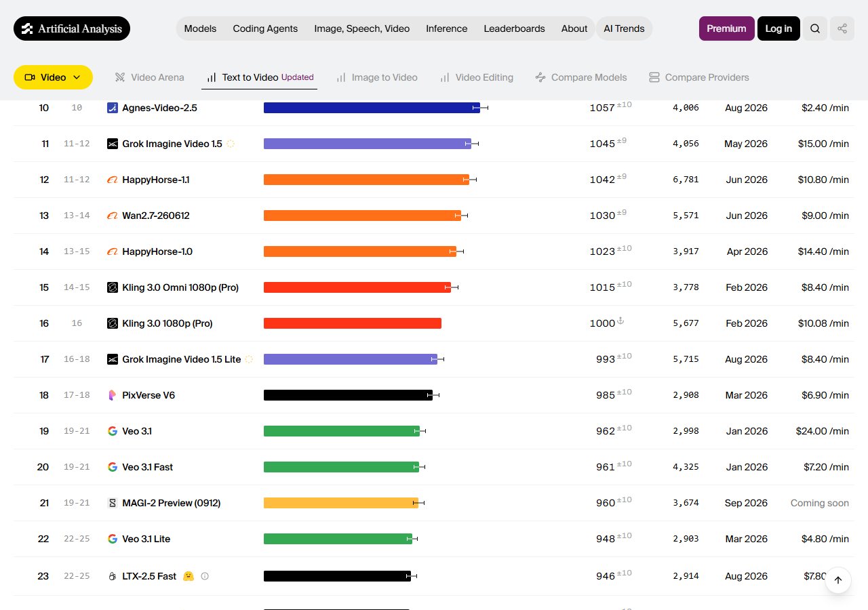Open the Leaderboards menu

pyautogui.click(x=514, y=28)
